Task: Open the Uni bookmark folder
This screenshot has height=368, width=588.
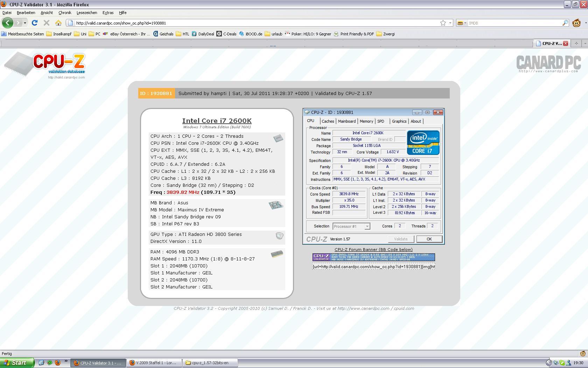Action: (x=80, y=34)
